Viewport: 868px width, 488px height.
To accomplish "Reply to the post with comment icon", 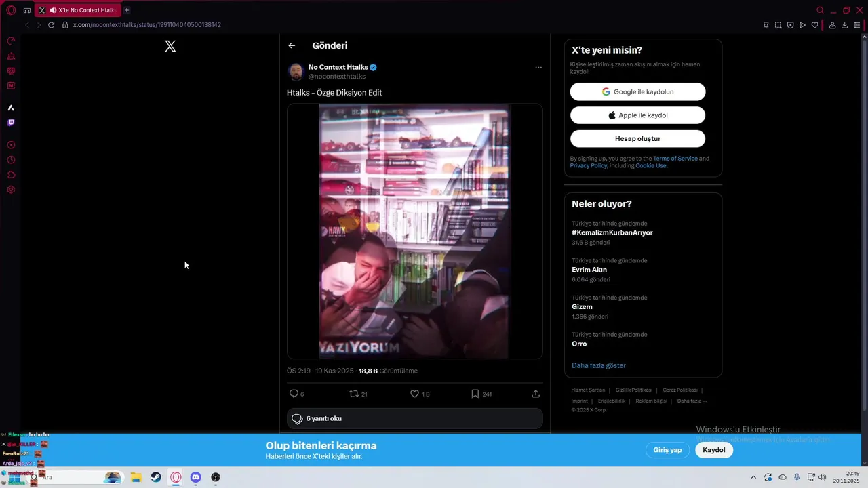I will [x=294, y=394].
